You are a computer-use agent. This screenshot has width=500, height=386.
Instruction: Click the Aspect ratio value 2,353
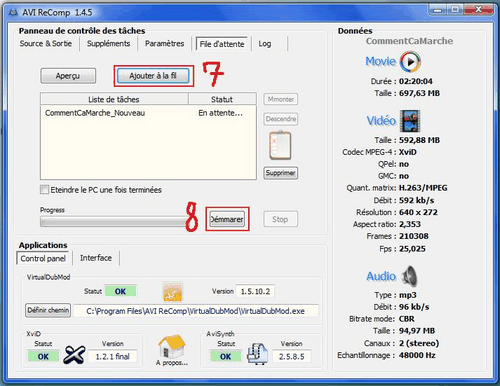point(410,224)
